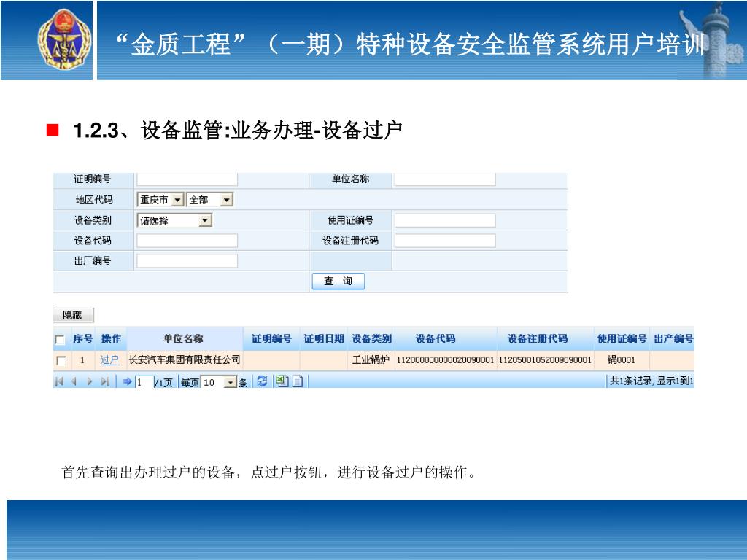This screenshot has height=560, width=747.
Task: Click the 使用证编号 column header
Action: click(622, 338)
